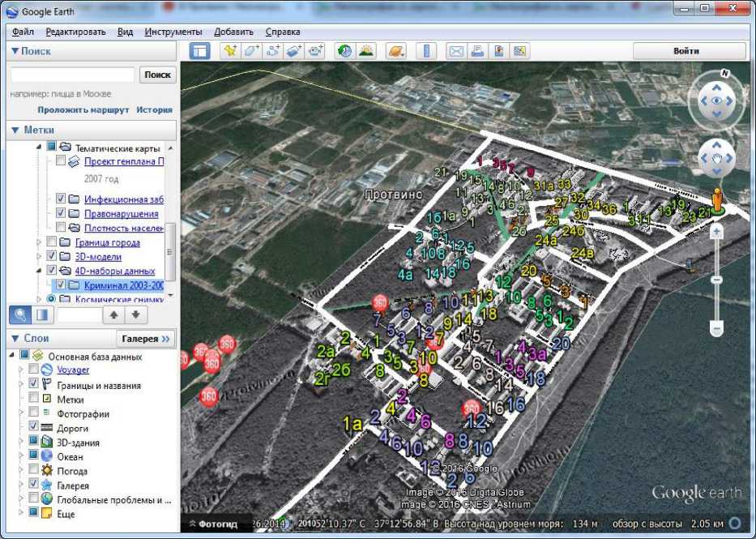The width and height of the screenshot is (756, 539).
Task: Collapse the Поиск panel header
Action: point(15,51)
